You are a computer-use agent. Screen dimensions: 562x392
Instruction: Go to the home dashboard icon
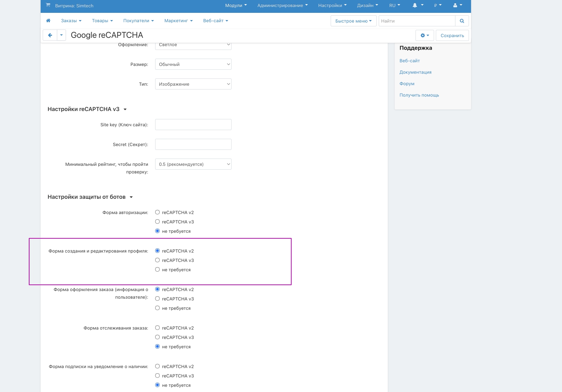(x=48, y=20)
